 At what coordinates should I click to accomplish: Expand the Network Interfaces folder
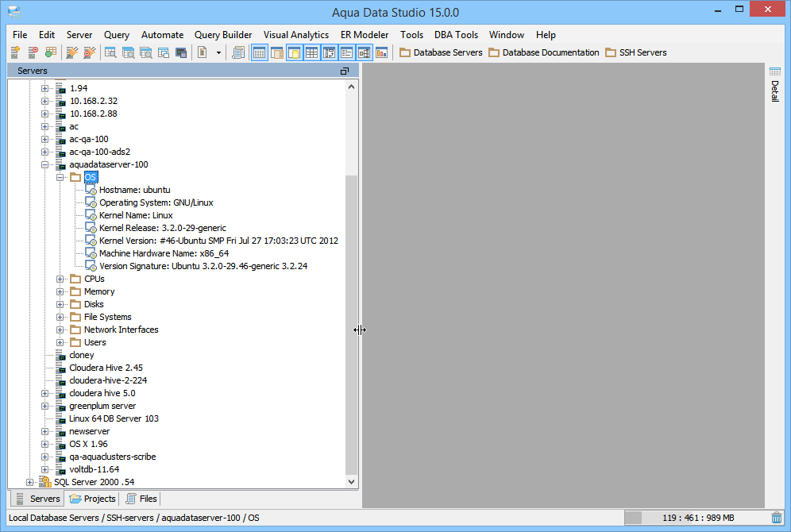(60, 330)
